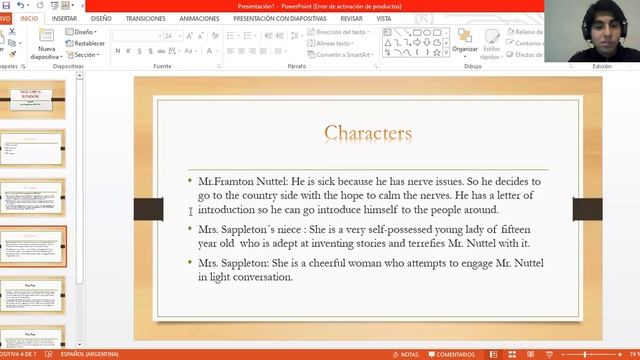Justify the text
Screen dimensions: 640x360
click(x=263, y=51)
